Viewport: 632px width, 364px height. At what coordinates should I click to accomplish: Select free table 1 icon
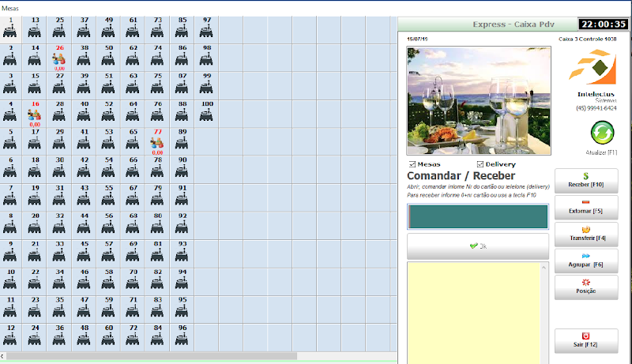tap(10, 30)
